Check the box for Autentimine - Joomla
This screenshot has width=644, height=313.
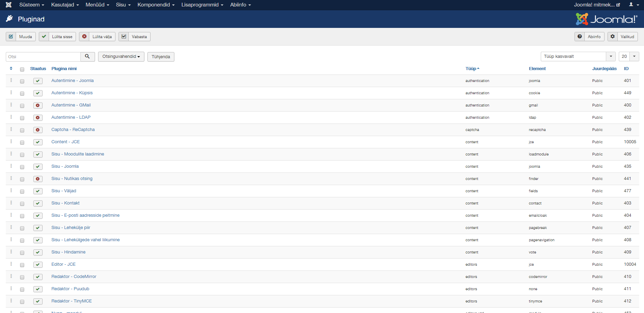click(22, 81)
